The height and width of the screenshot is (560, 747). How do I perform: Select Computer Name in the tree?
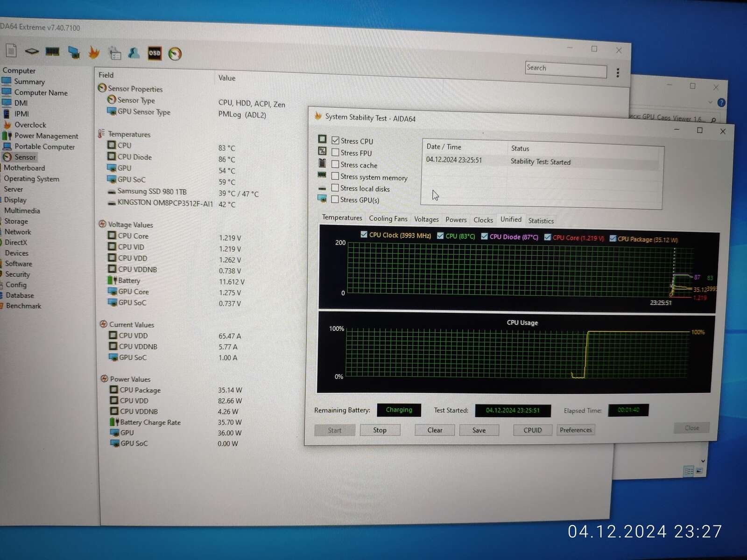click(x=41, y=92)
